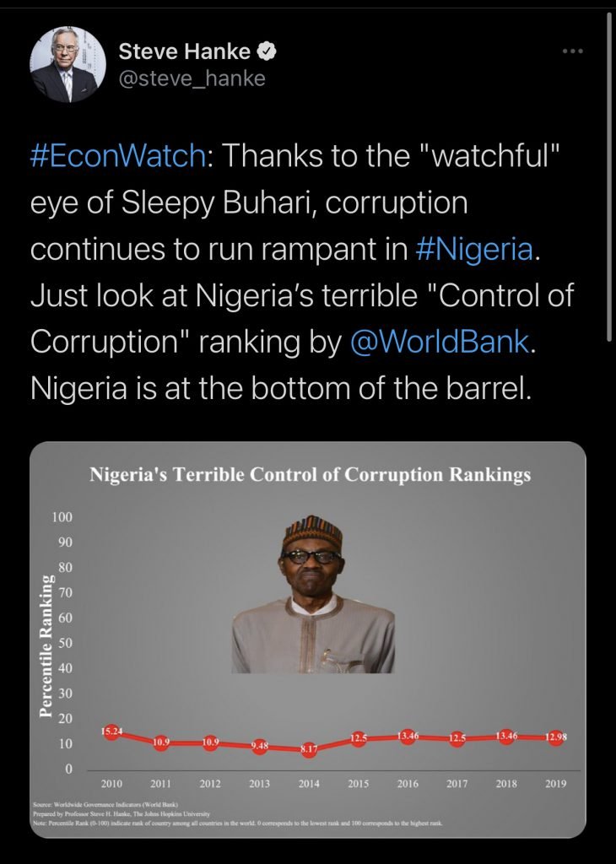The height and width of the screenshot is (864, 616).
Task: Select the 2014 data point labeled 8.17
Action: 310,748
